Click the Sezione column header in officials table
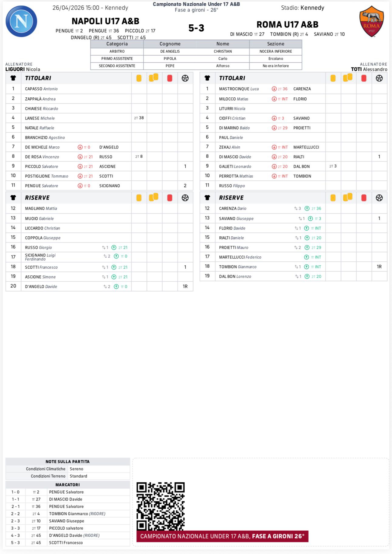Screen dimensions: 392x554 [276, 44]
